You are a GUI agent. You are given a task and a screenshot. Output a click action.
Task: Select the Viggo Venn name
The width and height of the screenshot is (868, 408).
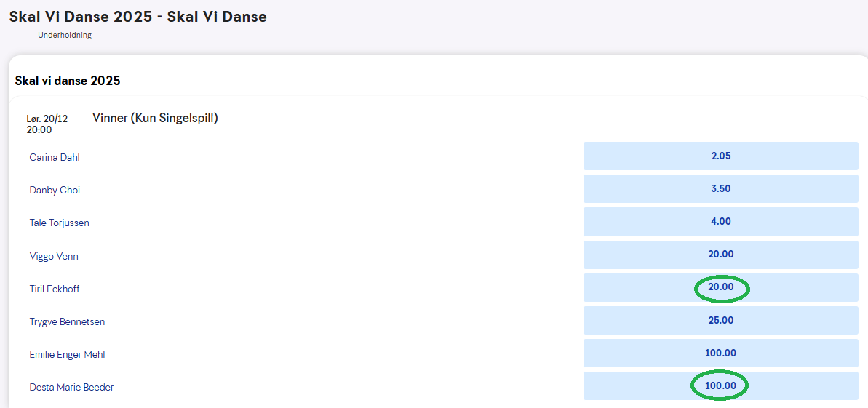(54, 256)
